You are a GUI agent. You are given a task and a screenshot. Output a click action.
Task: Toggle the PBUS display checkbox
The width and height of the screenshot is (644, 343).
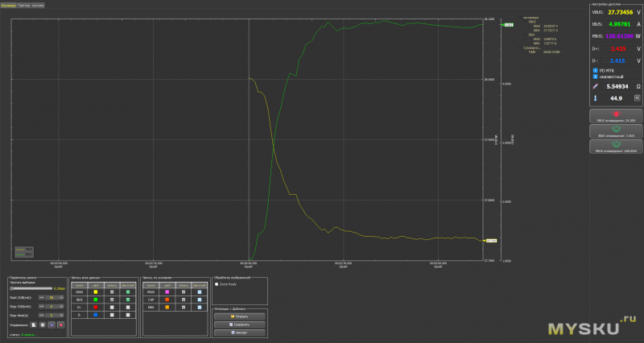click(200, 292)
